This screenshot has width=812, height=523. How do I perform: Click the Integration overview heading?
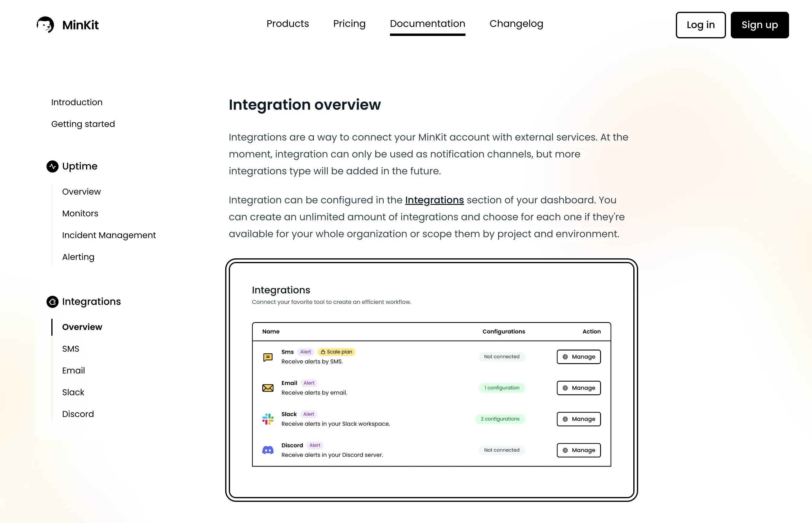pos(305,105)
